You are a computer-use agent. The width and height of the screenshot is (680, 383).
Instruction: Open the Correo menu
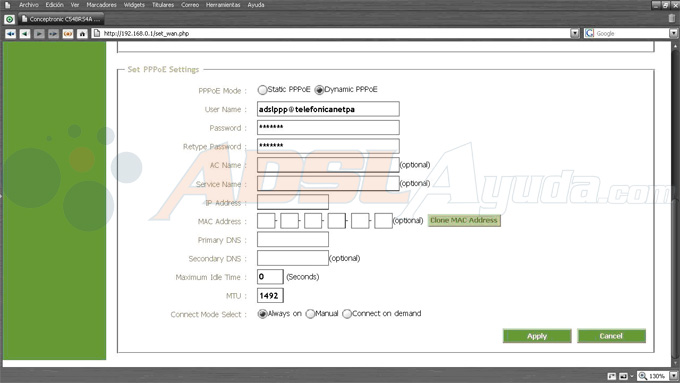coord(190,5)
